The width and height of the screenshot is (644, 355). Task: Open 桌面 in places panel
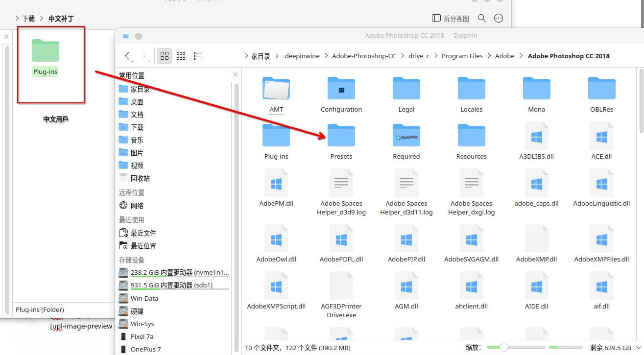click(x=175, y=102)
